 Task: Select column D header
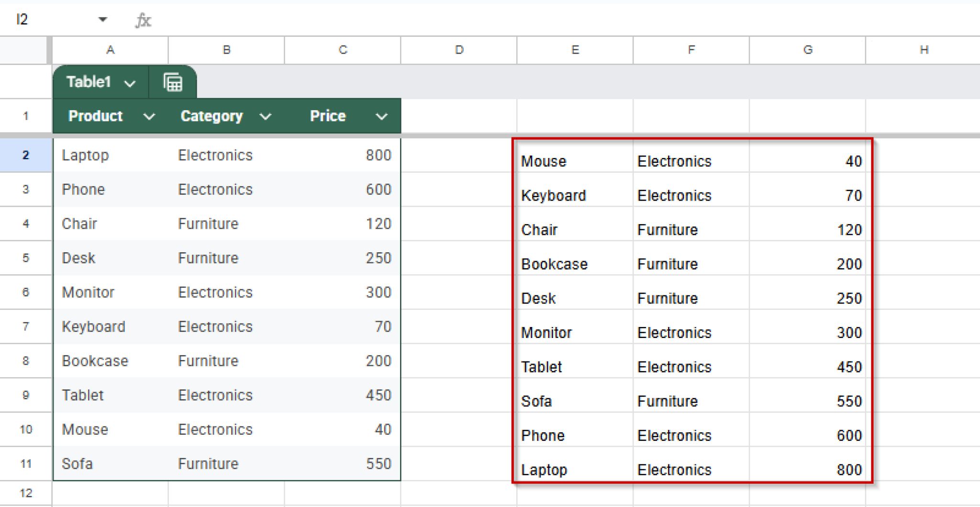tap(458, 50)
